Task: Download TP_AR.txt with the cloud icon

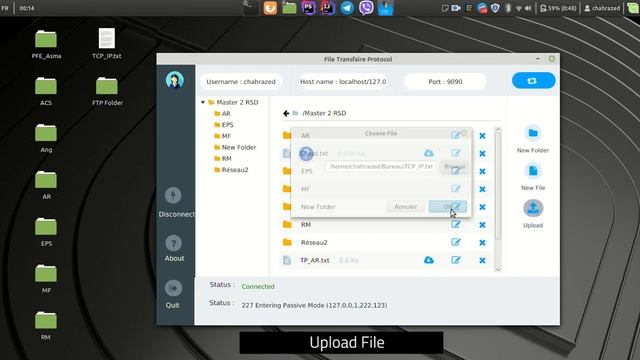Action: pos(429,260)
